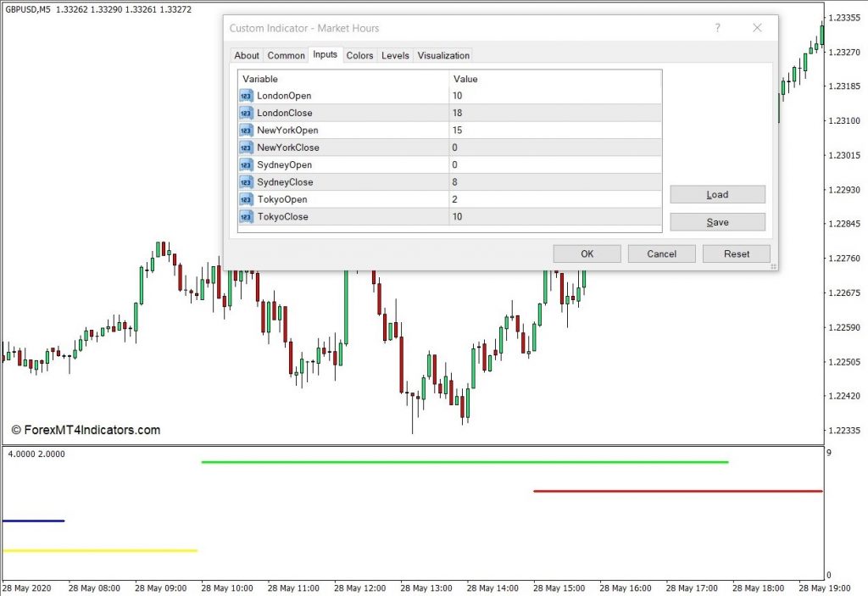
Task: Open the Levels tab
Action: 395,55
